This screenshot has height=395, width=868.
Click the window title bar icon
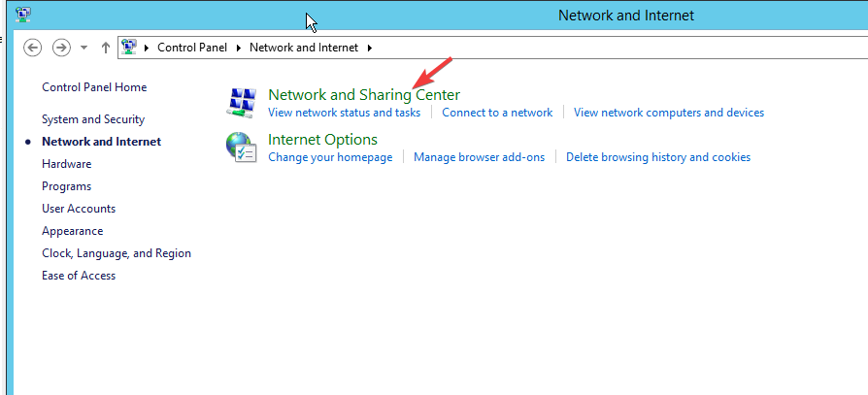(x=23, y=15)
